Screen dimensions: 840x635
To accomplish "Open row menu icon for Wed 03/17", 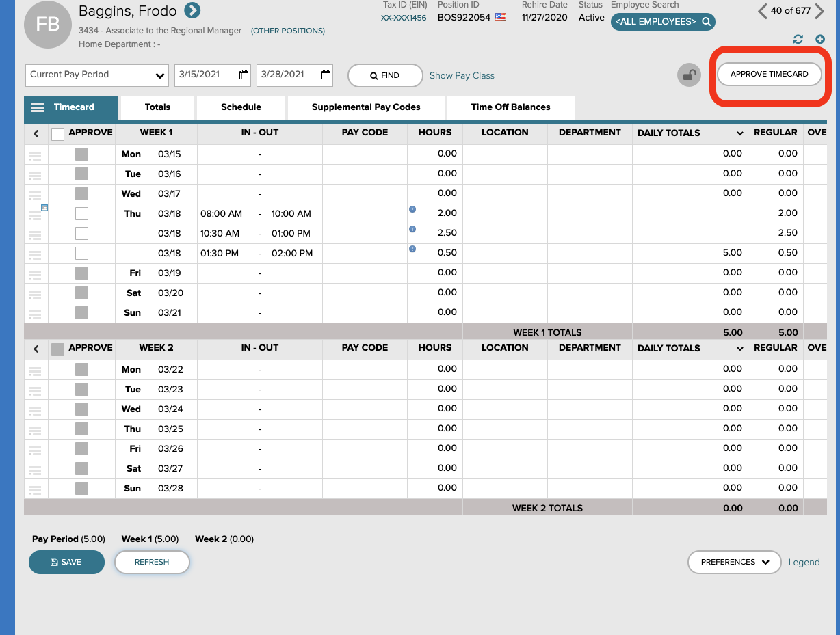I will pyautogui.click(x=35, y=195).
